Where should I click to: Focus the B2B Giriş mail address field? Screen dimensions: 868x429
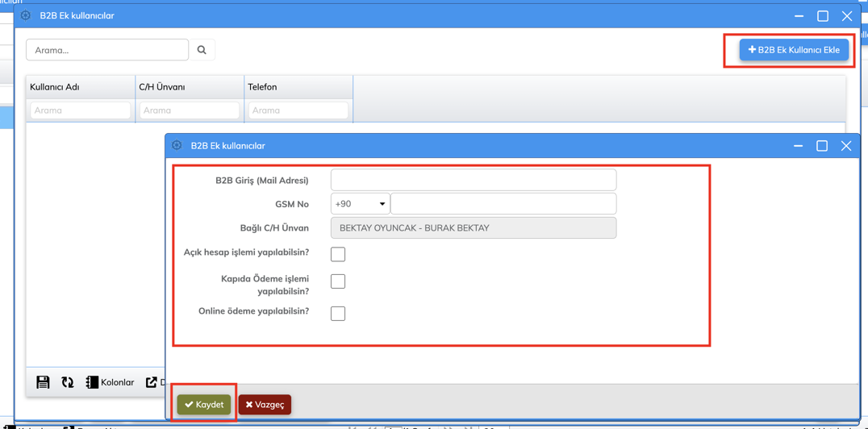tap(474, 180)
